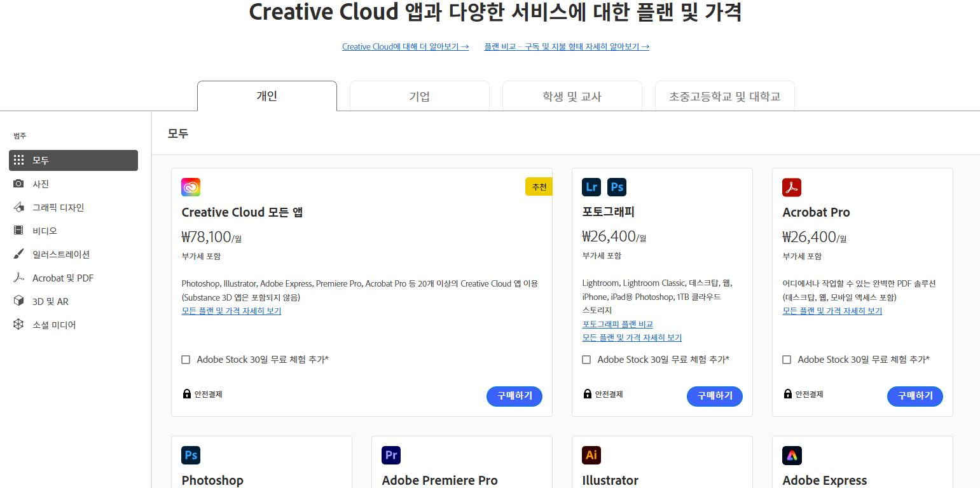Open 모든 플랜 및 가격 자세히 보기 in Creative Cloud card
This screenshot has width=980, height=488.
coord(231,311)
